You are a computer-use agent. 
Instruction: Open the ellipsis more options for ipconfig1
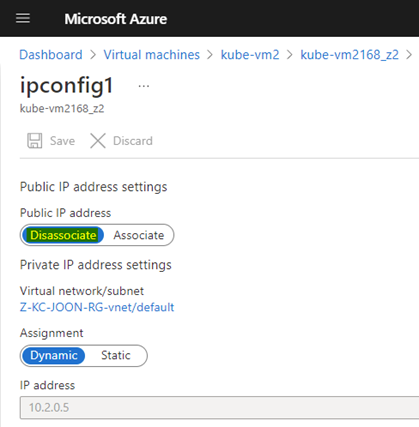144,86
